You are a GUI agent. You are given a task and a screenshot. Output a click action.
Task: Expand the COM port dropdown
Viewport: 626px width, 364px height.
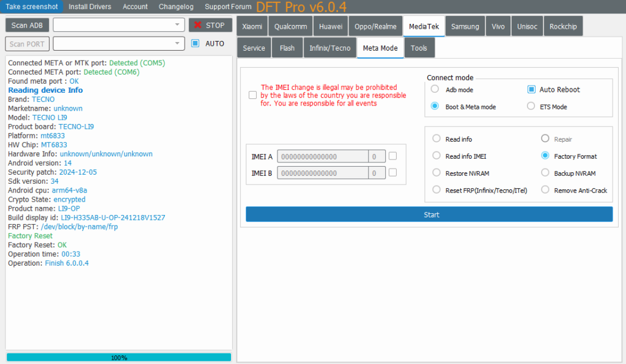click(177, 43)
